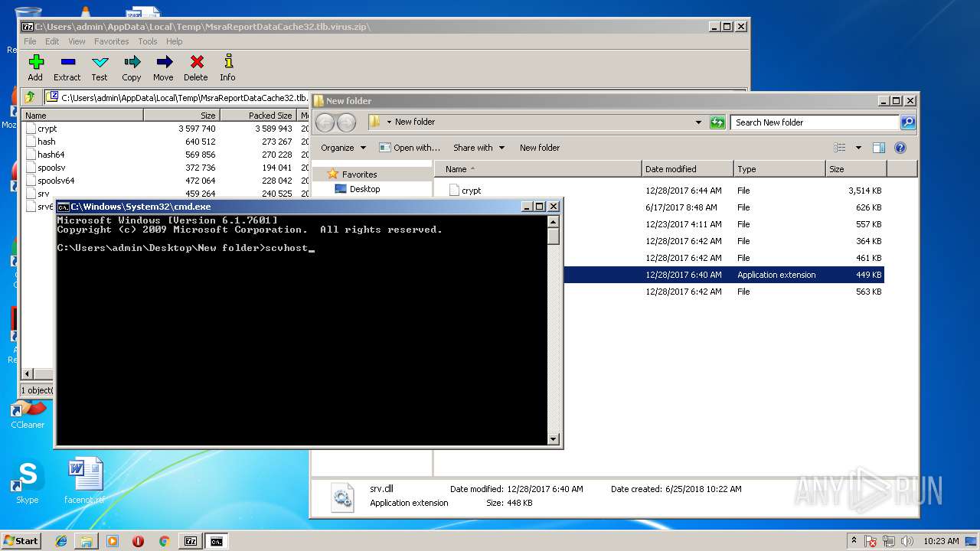Image resolution: width=980 pixels, height=551 pixels.
Task: Click New folder button in Explorer toolbar
Action: pyautogui.click(x=540, y=148)
